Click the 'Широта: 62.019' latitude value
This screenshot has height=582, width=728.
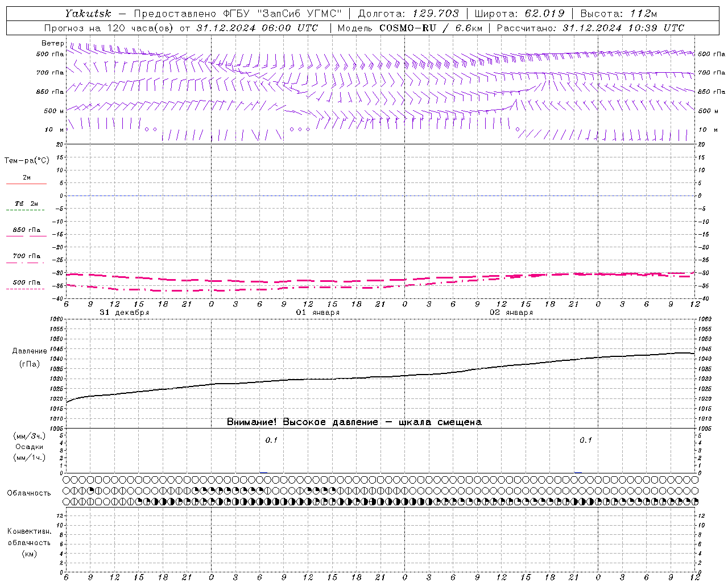[519, 14]
